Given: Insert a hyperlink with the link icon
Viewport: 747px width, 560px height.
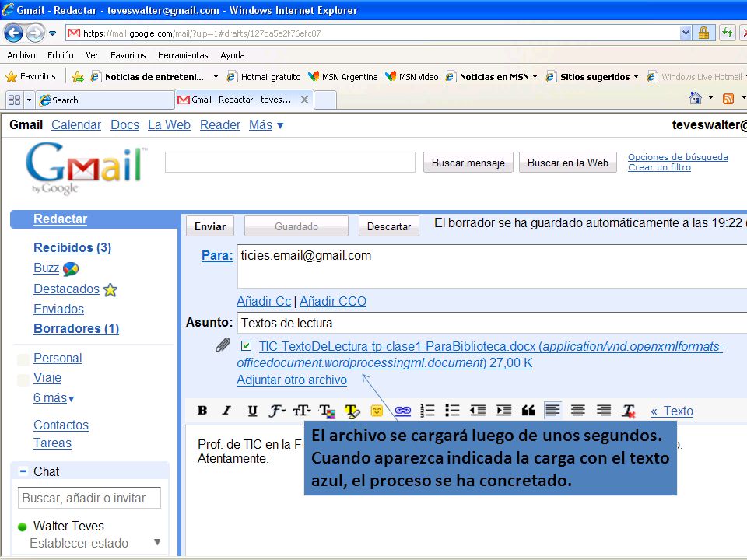Looking at the screenshot, I should (x=403, y=410).
